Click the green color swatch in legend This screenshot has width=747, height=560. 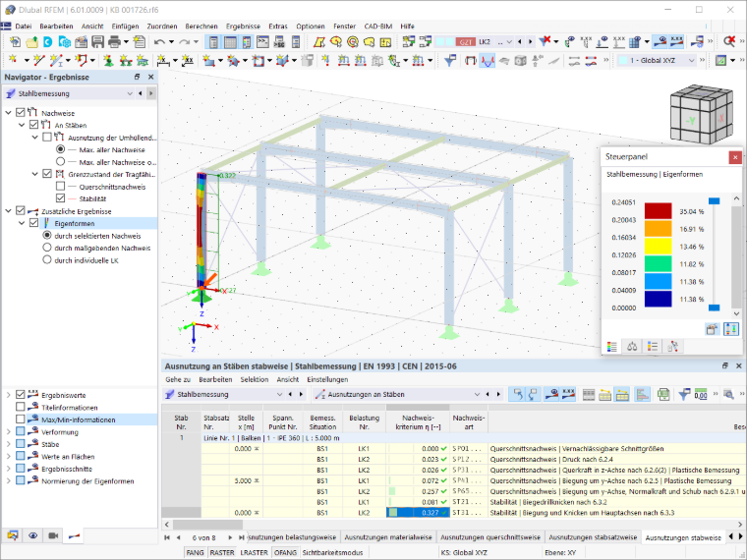[658, 264]
